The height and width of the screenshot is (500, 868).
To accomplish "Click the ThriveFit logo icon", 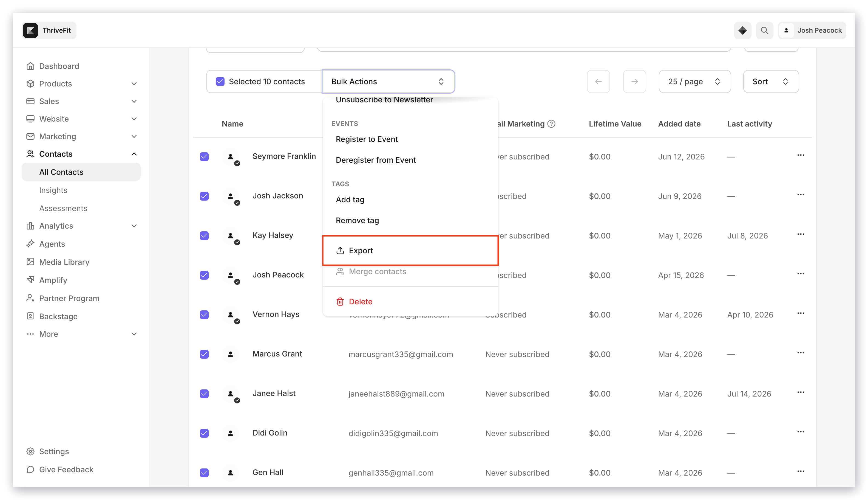I will coord(30,30).
